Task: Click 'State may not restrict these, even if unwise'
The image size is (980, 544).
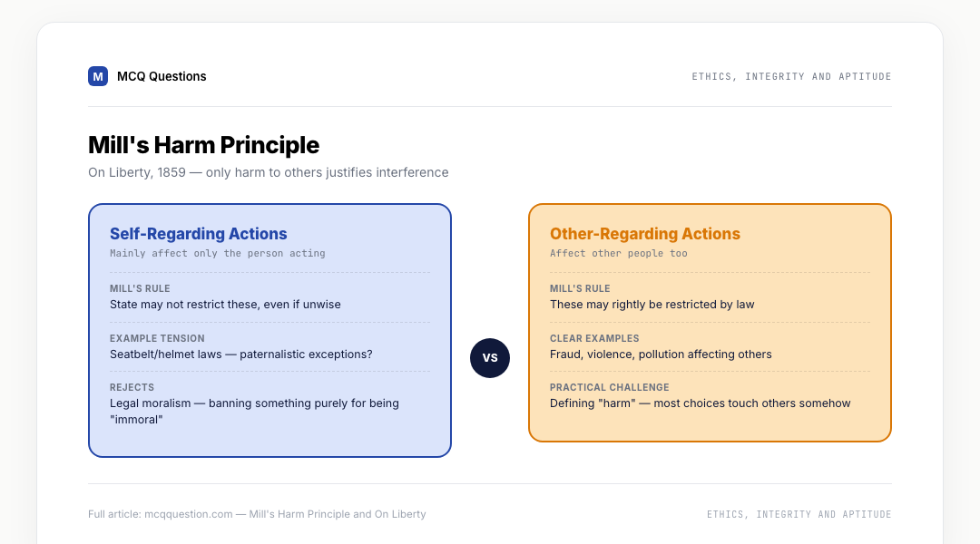Action: (x=225, y=304)
